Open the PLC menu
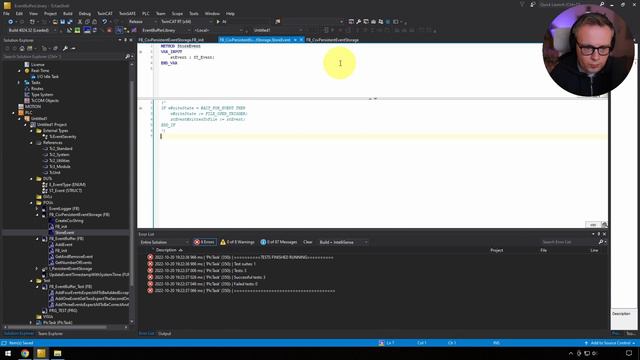 point(146,13)
